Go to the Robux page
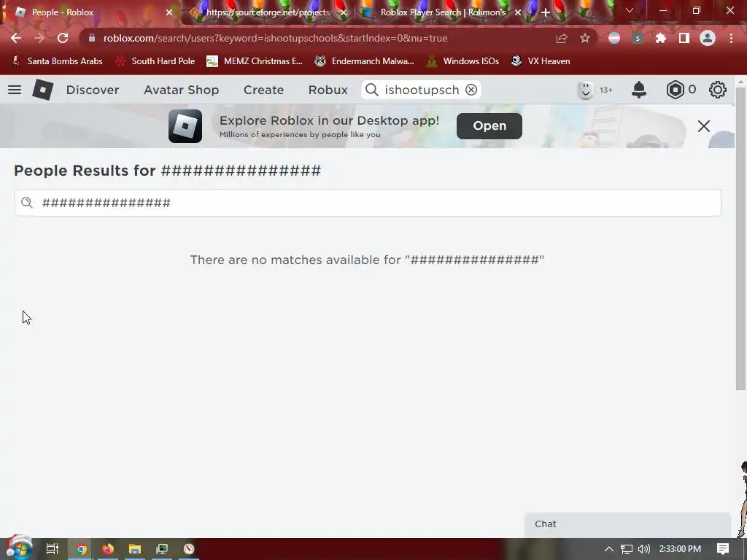Viewport: 747px width, 560px height. click(x=328, y=90)
